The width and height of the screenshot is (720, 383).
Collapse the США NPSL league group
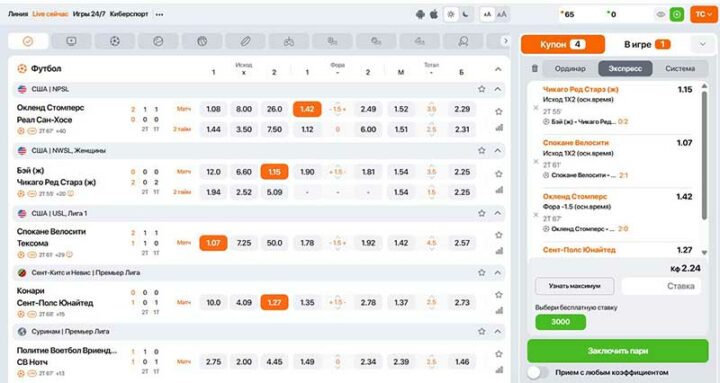(x=498, y=89)
